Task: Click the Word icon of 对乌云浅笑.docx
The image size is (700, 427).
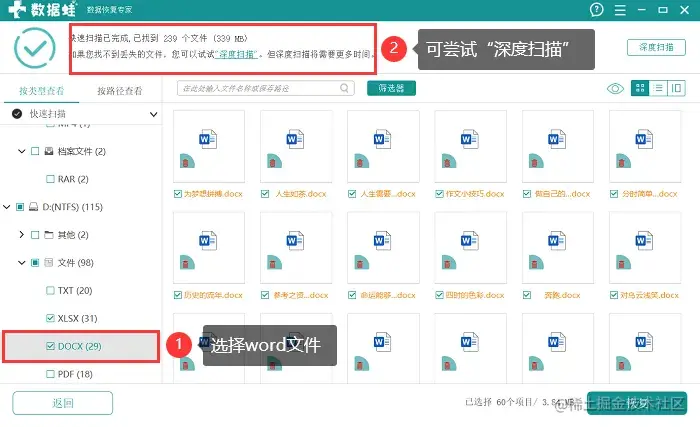Action: click(644, 240)
